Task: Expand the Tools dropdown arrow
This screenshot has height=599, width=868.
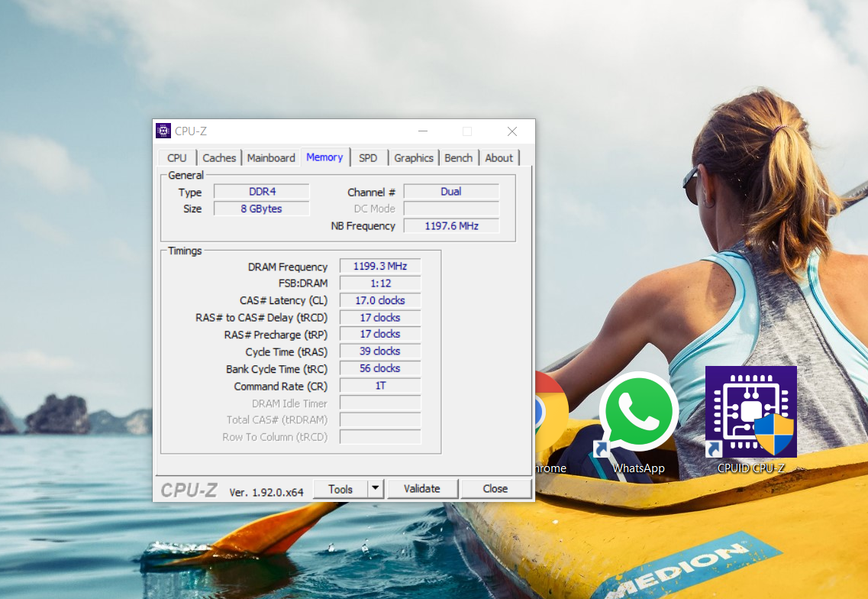Action: point(376,489)
